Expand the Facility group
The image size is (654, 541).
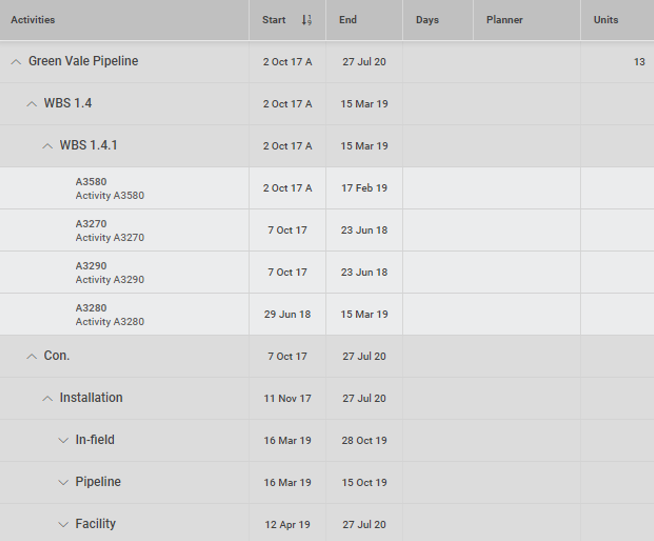point(63,524)
